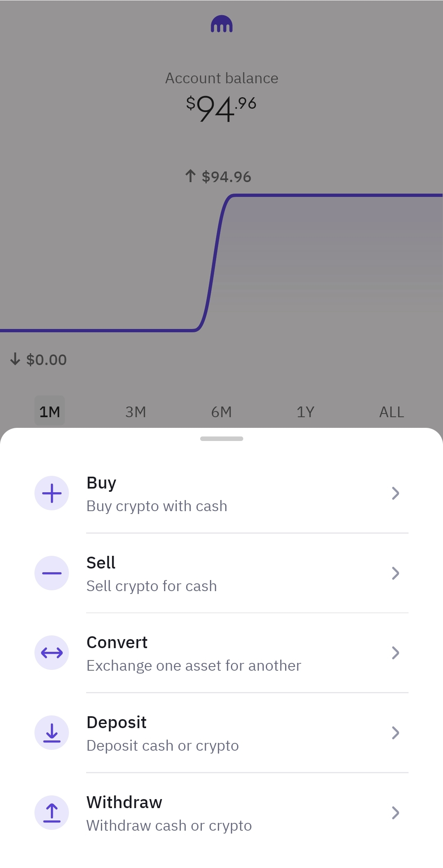This screenshot has height=868, width=443.
Task: Tap the minus icon for Sell
Action: coord(52,573)
